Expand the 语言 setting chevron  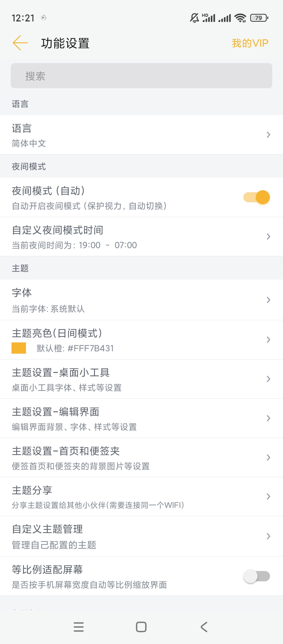(x=268, y=135)
